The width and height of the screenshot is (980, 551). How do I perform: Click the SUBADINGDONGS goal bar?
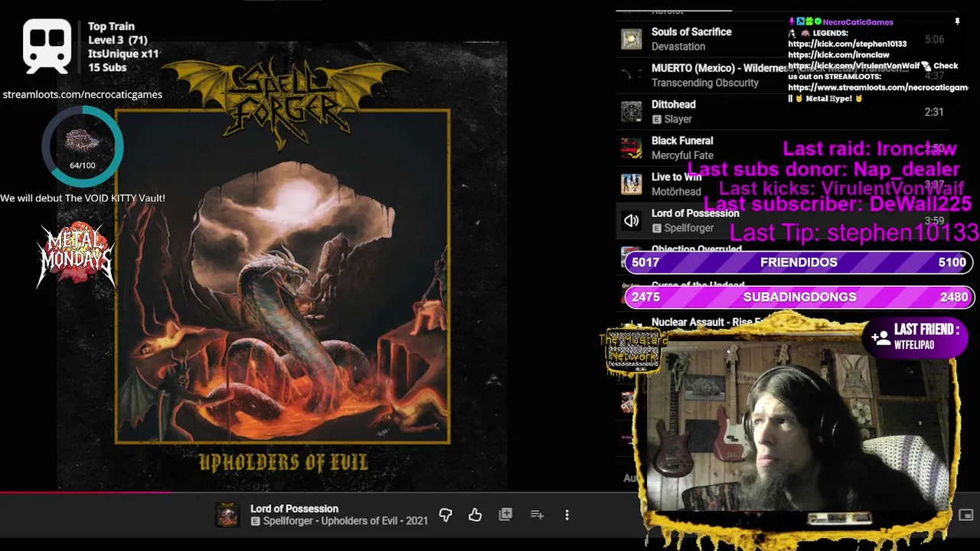799,297
